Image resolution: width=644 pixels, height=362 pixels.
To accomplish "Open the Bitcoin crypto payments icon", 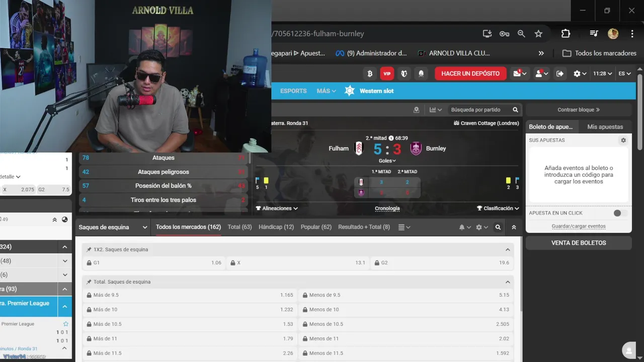I will [x=370, y=73].
